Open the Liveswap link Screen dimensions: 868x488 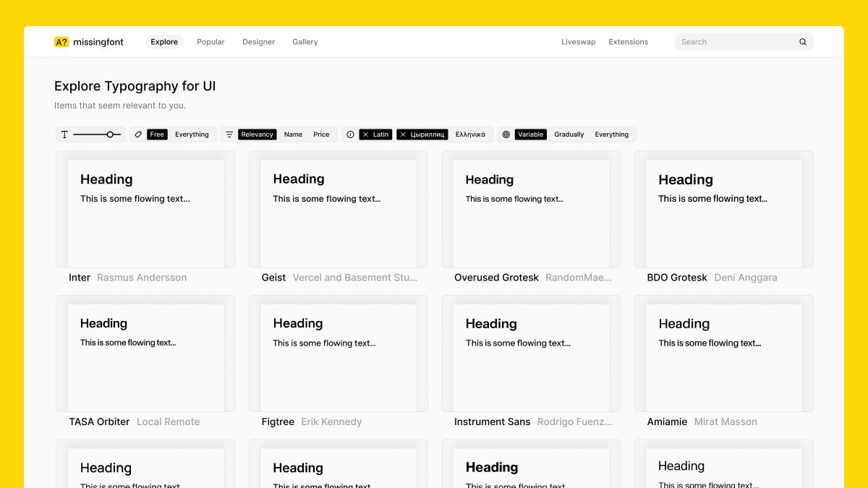point(579,42)
